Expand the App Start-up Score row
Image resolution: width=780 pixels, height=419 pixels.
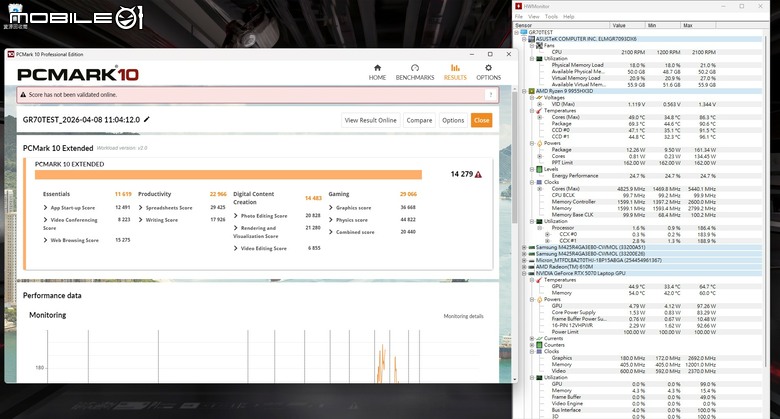tap(69, 208)
